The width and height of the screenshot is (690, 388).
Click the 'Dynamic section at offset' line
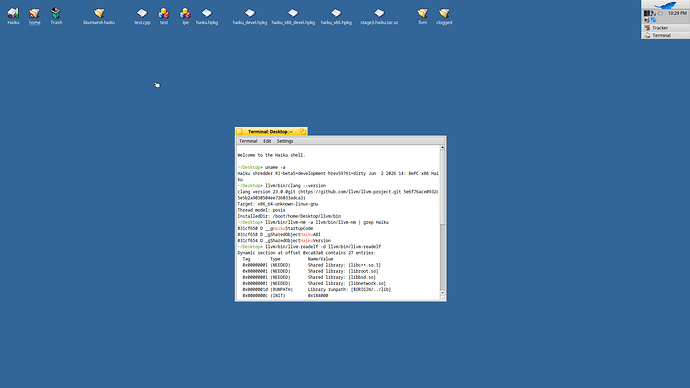[307, 253]
